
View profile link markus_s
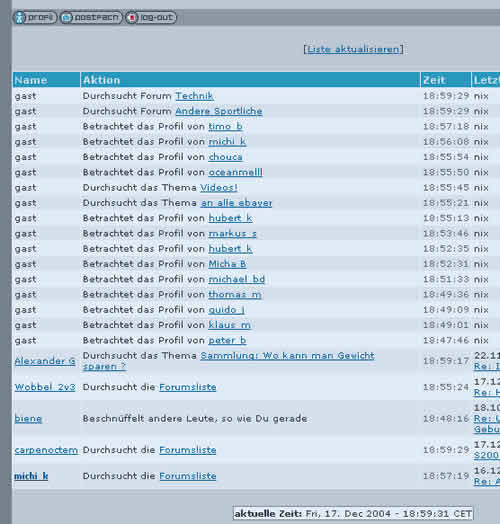[233, 234]
